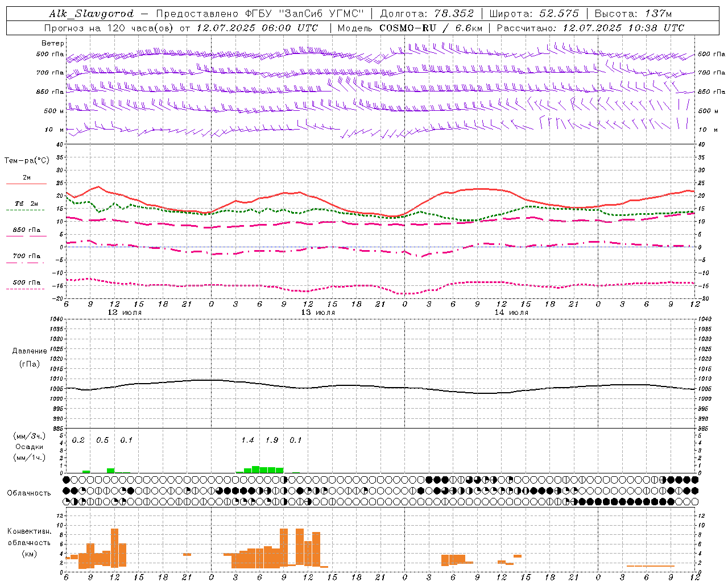Click the precipitation total "0.5"
The image size is (728, 582).
[x=102, y=440]
